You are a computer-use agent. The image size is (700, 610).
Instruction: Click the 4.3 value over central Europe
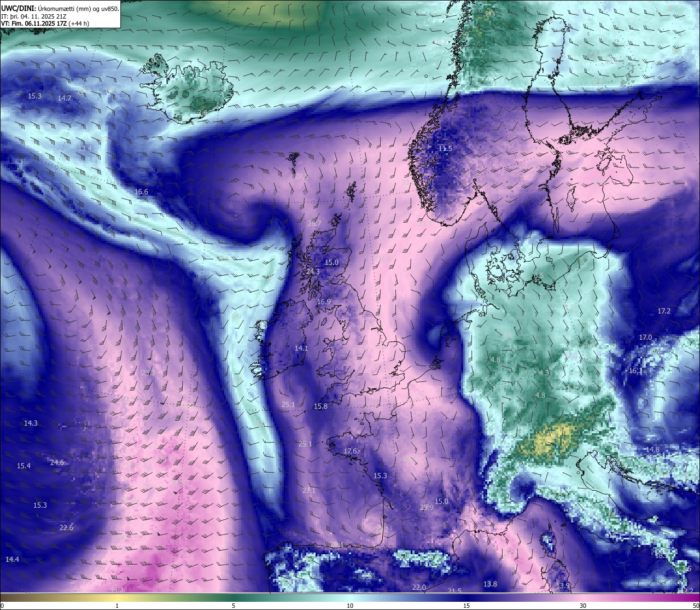(544, 373)
